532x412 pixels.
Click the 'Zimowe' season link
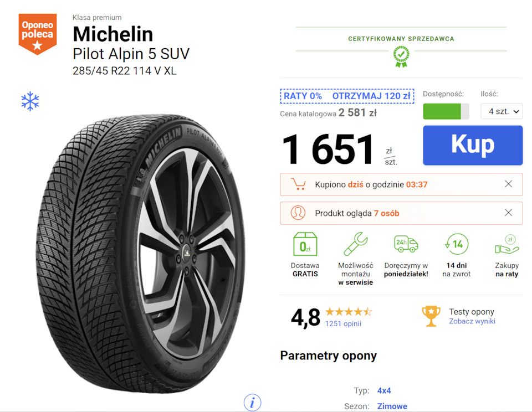tap(392, 406)
